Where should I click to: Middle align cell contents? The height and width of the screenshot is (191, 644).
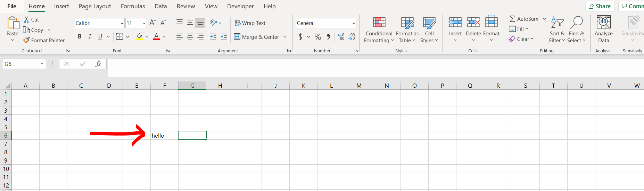point(190,23)
